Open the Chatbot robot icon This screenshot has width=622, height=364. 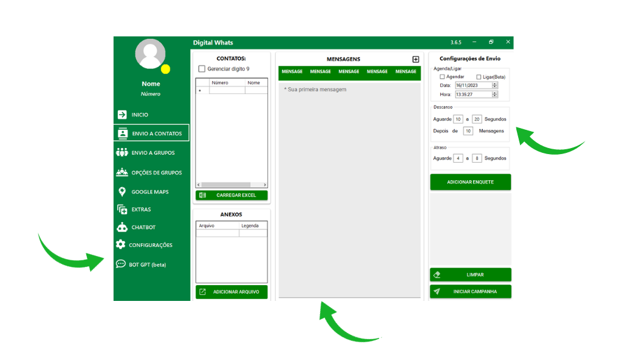tap(121, 227)
